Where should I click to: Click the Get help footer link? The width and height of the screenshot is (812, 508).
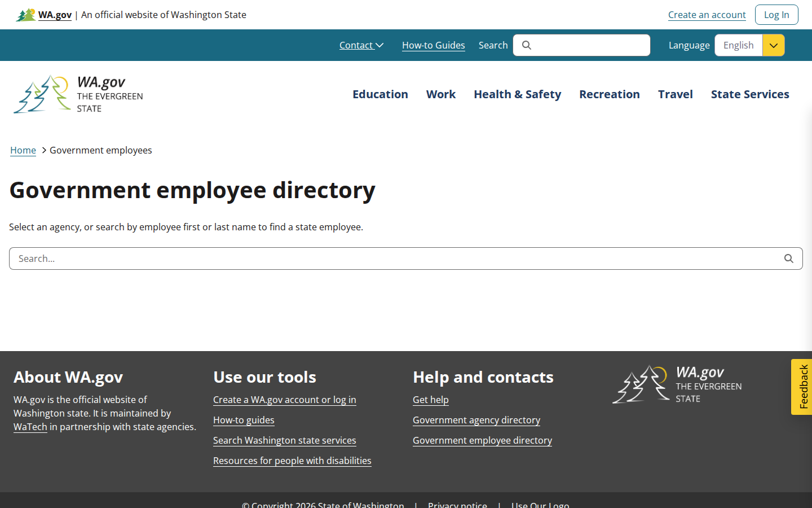pos(431,400)
